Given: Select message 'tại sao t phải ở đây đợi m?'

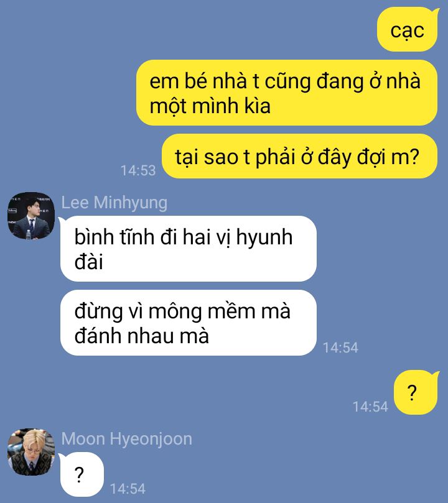Looking at the screenshot, I should tap(299, 156).
